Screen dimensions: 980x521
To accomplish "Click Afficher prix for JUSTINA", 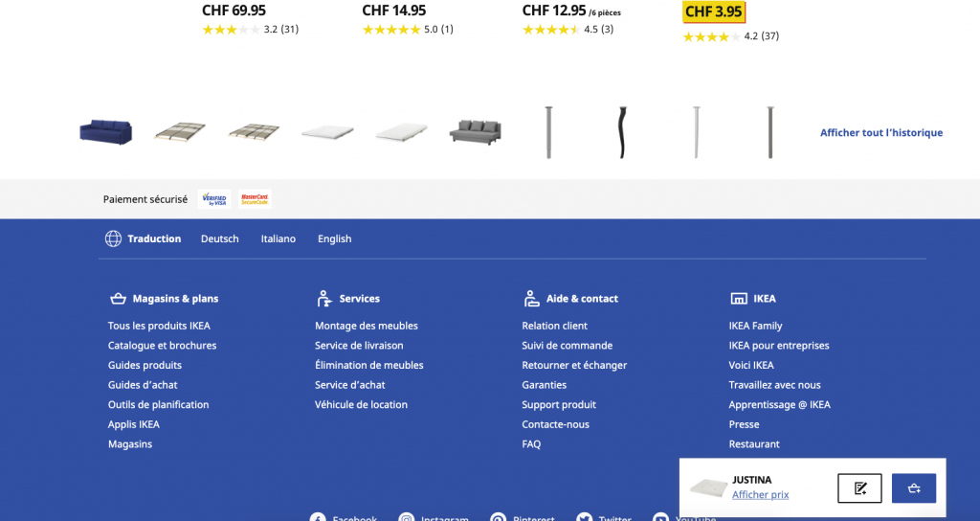I will [x=760, y=495].
